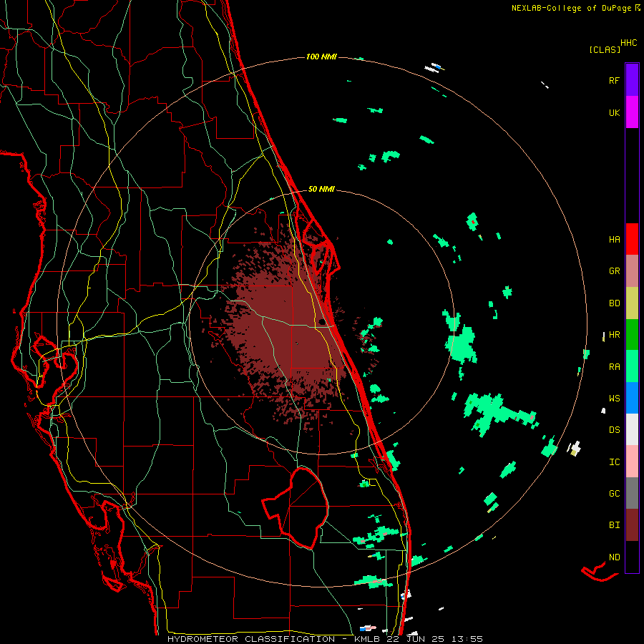
Task: Click the Lake Okeechobee red outline
Action: 296,508
